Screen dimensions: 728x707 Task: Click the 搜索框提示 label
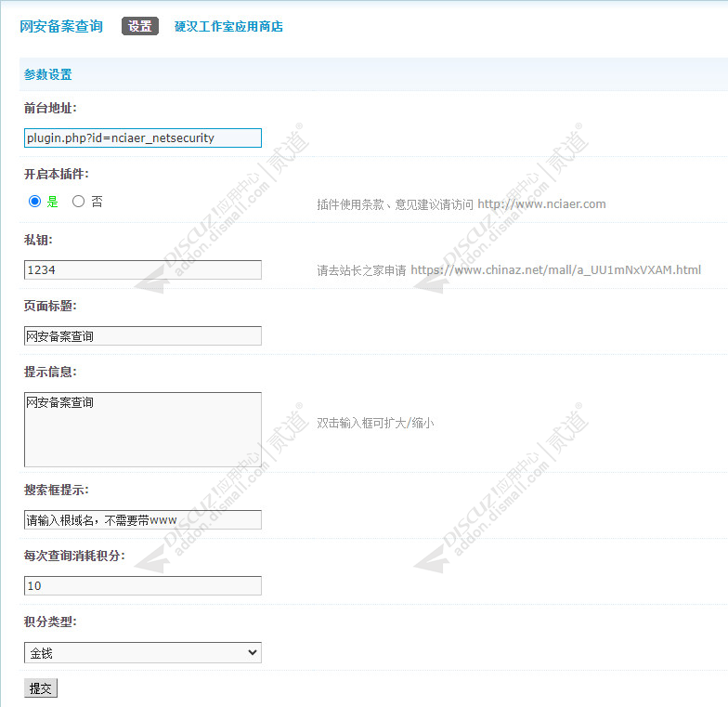pyautogui.click(x=56, y=490)
